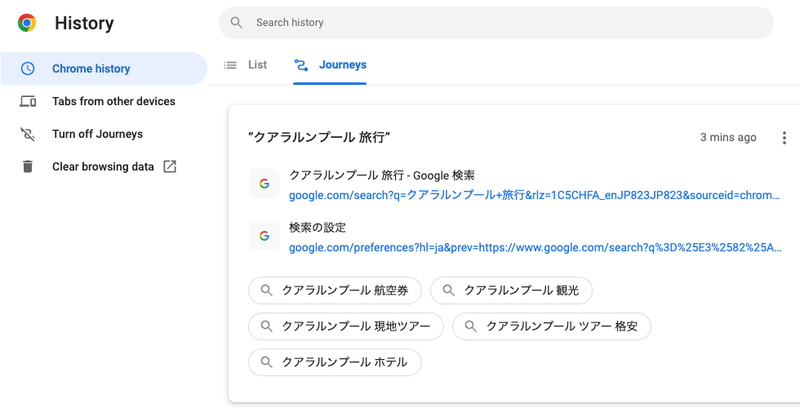
Task: Click the external link icon beside Clear browsing data
Action: coord(170,166)
